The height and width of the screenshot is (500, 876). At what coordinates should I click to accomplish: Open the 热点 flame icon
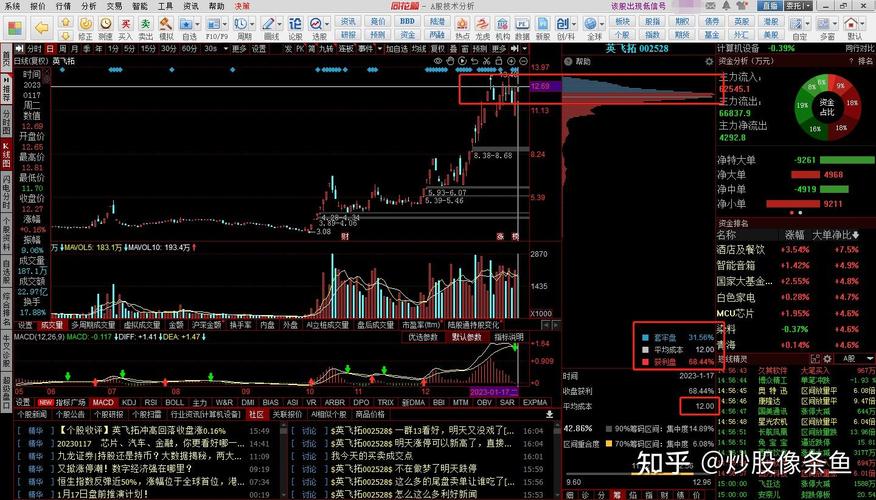point(462,28)
